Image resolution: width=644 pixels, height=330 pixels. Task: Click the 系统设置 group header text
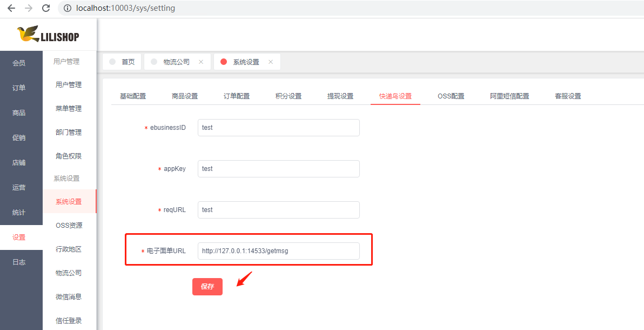[66, 179]
